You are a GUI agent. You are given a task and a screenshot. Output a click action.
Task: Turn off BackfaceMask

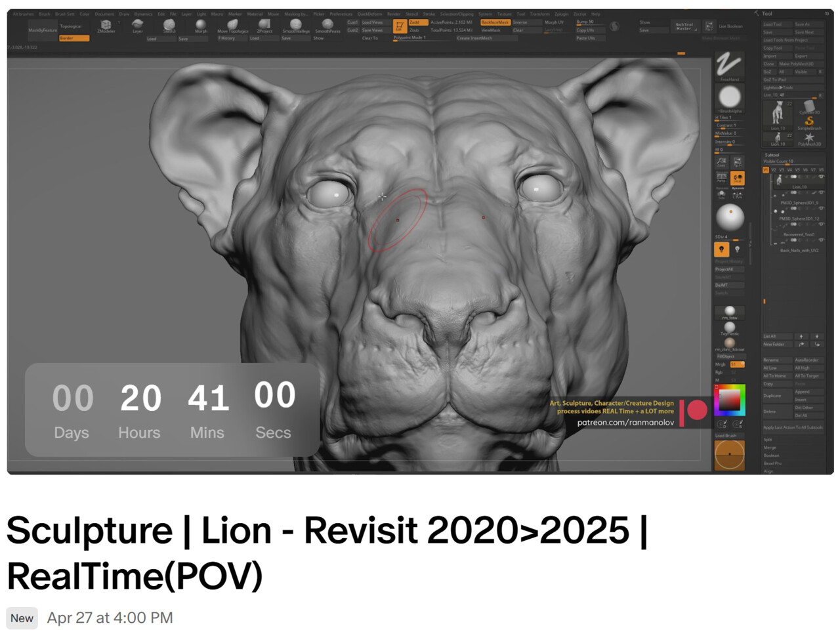(495, 22)
